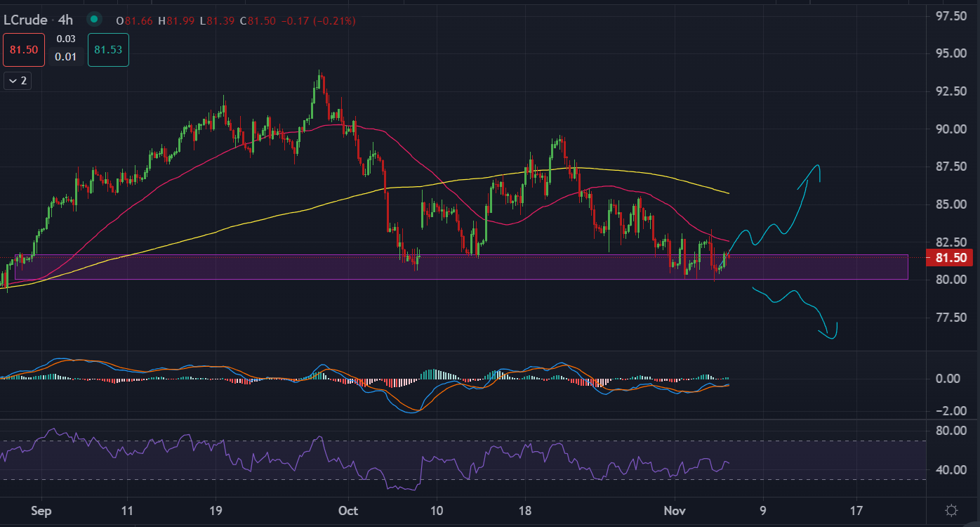Click the Nov label on time axis
The image size is (980, 527).
point(674,510)
